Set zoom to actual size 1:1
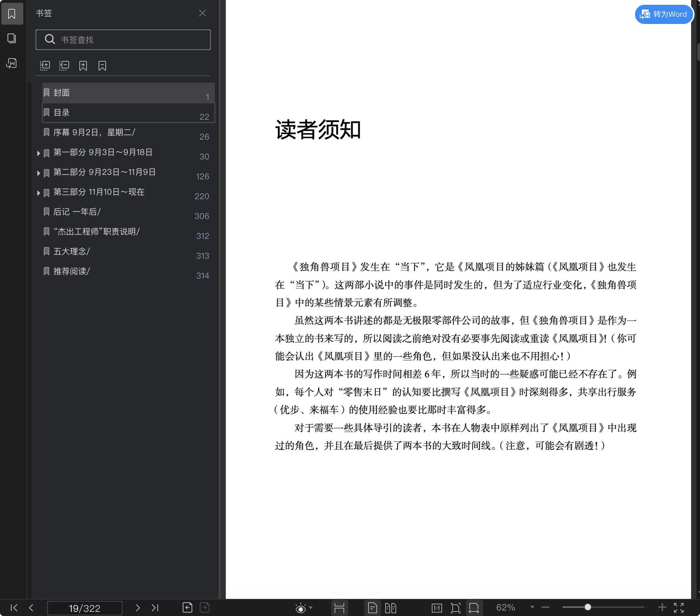This screenshot has width=700, height=616. pyautogui.click(x=437, y=608)
